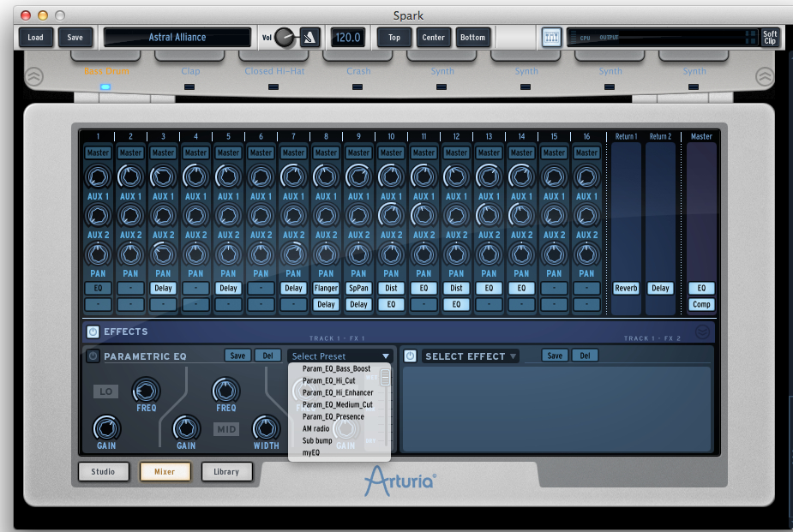Viewport: 793px width, 532px height.
Task: Open the mixer view icon in top toolbar
Action: [x=551, y=38]
